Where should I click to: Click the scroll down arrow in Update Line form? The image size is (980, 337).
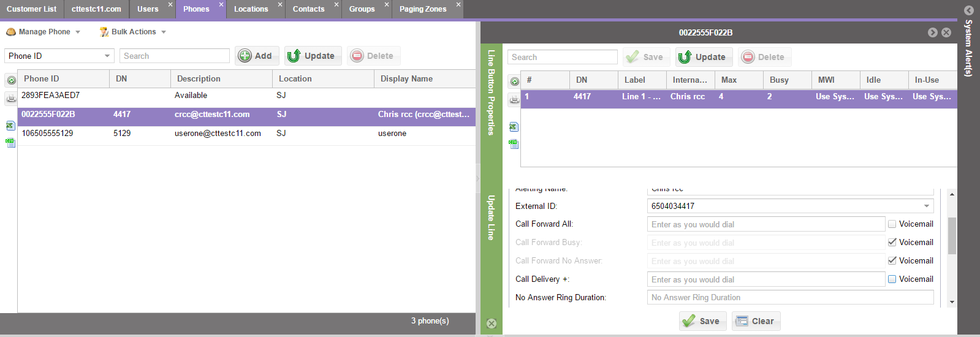click(952, 302)
